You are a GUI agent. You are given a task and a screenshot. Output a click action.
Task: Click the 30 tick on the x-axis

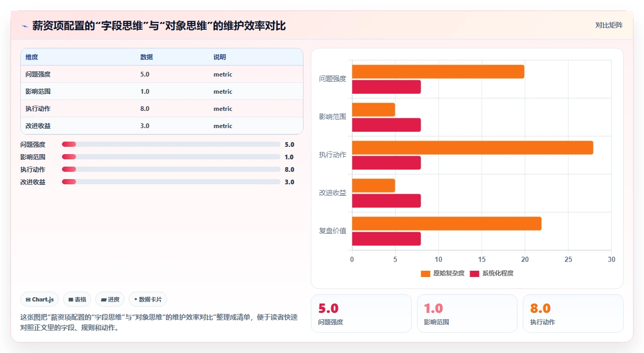(x=611, y=259)
